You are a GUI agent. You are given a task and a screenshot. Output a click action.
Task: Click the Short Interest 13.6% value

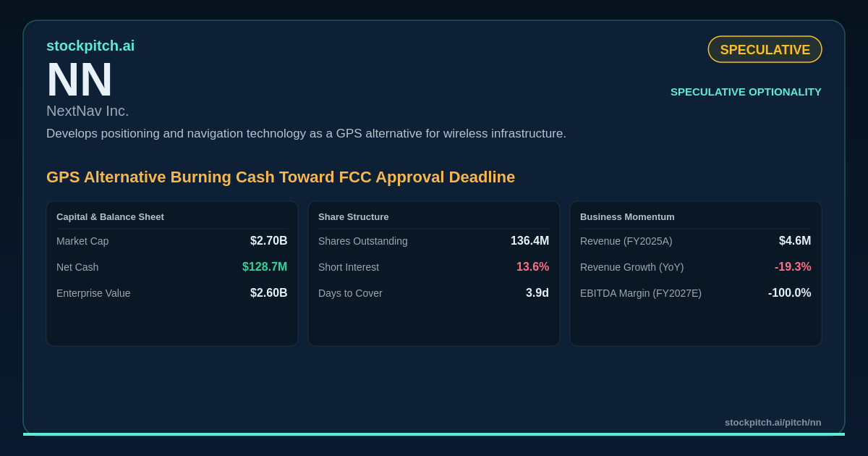tap(533, 267)
